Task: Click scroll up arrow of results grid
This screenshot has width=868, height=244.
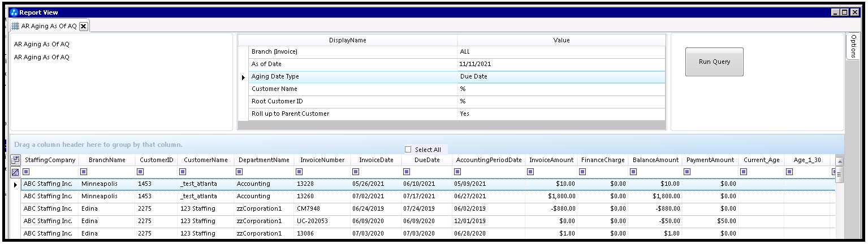Action: click(x=840, y=162)
